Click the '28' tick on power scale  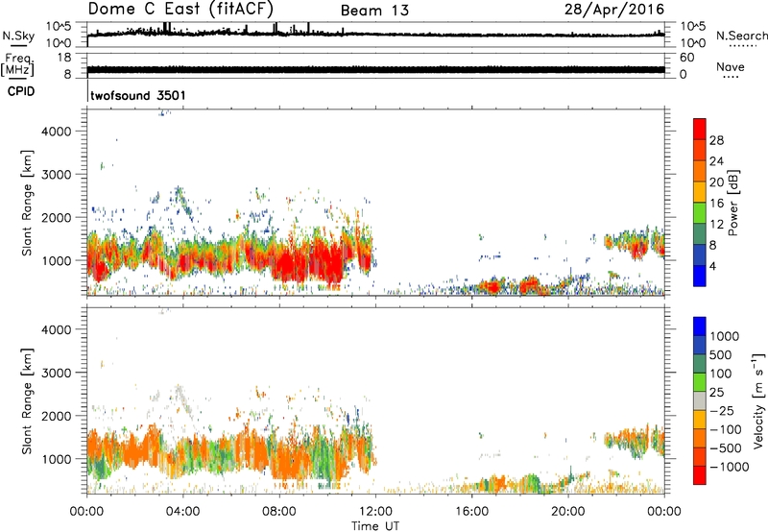(716, 140)
